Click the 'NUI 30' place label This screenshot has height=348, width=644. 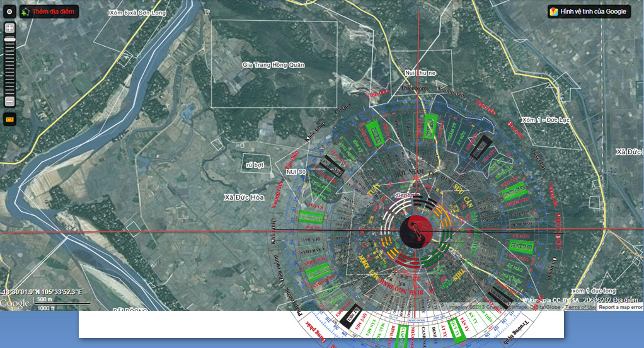tap(296, 171)
